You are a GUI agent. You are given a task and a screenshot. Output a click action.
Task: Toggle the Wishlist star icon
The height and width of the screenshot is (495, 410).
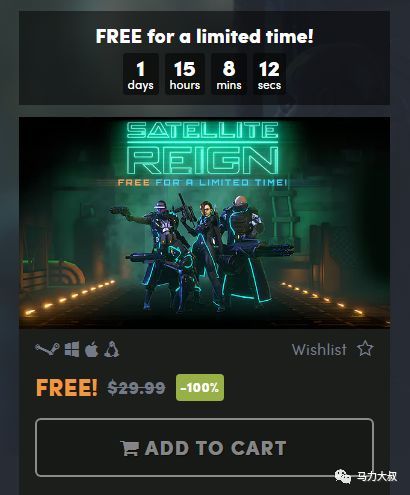365,349
